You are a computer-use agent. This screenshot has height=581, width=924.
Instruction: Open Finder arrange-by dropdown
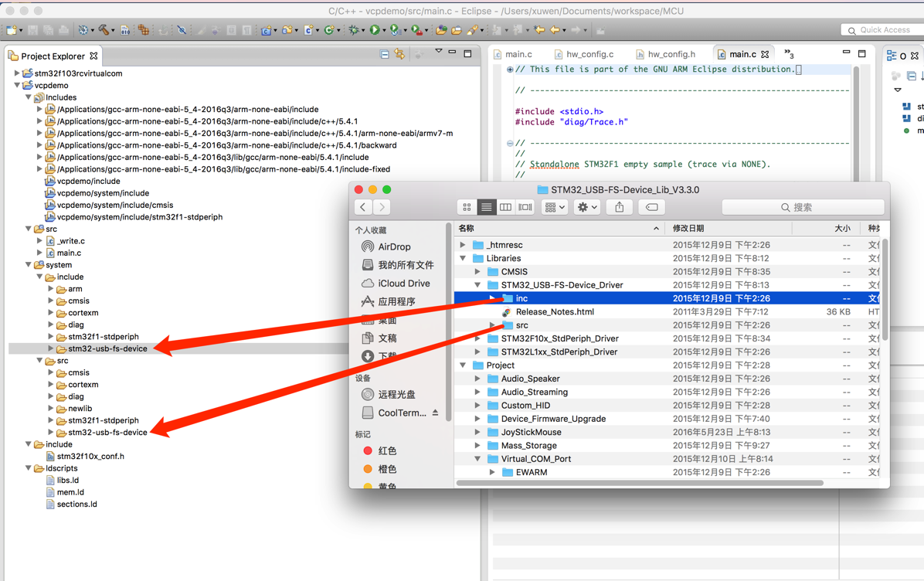point(555,207)
